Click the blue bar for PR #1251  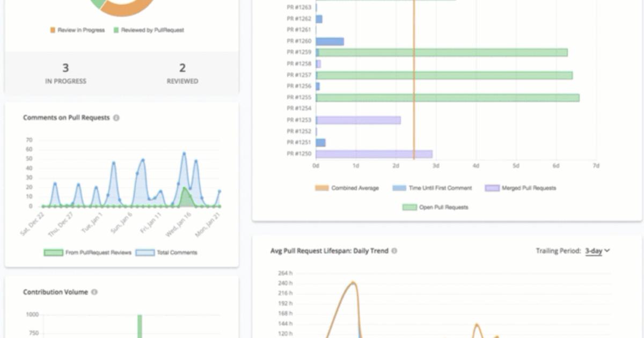(320, 143)
